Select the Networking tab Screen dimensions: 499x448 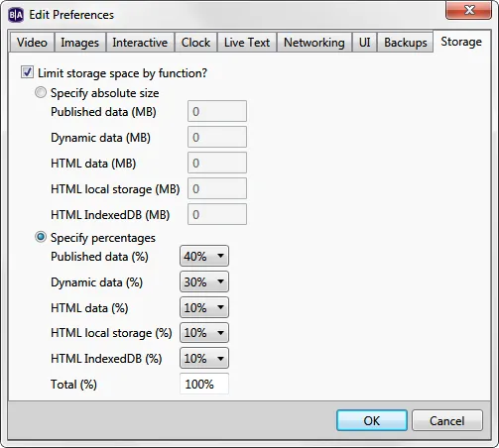click(x=314, y=43)
